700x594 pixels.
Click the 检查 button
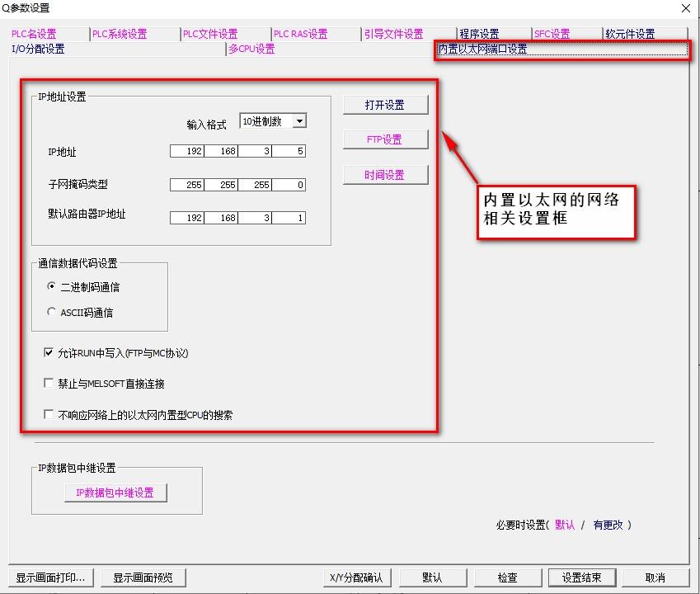(x=508, y=577)
